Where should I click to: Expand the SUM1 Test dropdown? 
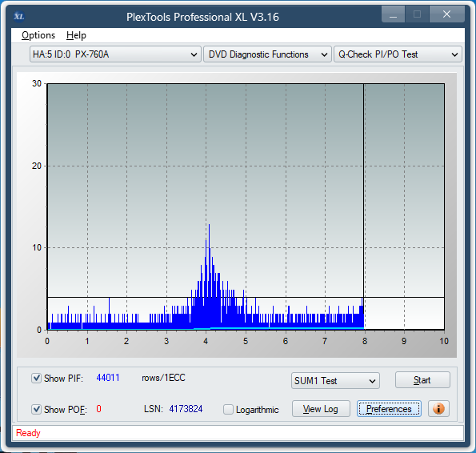(335, 381)
